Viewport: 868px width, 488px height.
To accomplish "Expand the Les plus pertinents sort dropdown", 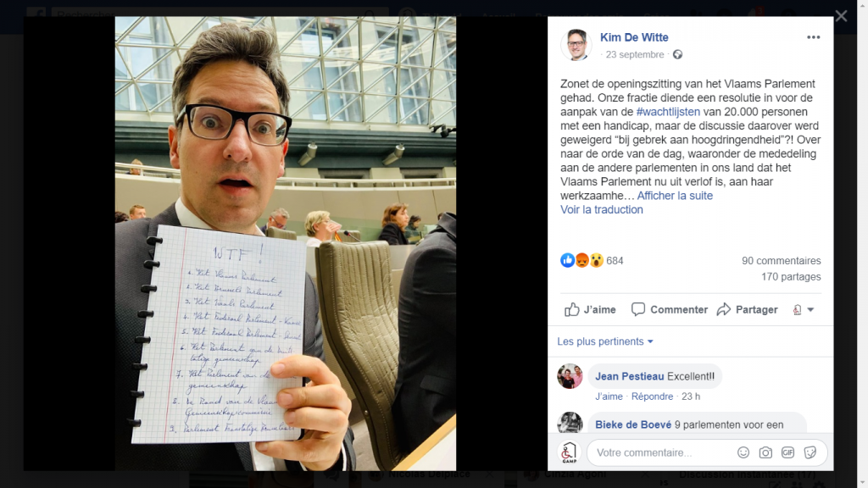I will pos(605,341).
